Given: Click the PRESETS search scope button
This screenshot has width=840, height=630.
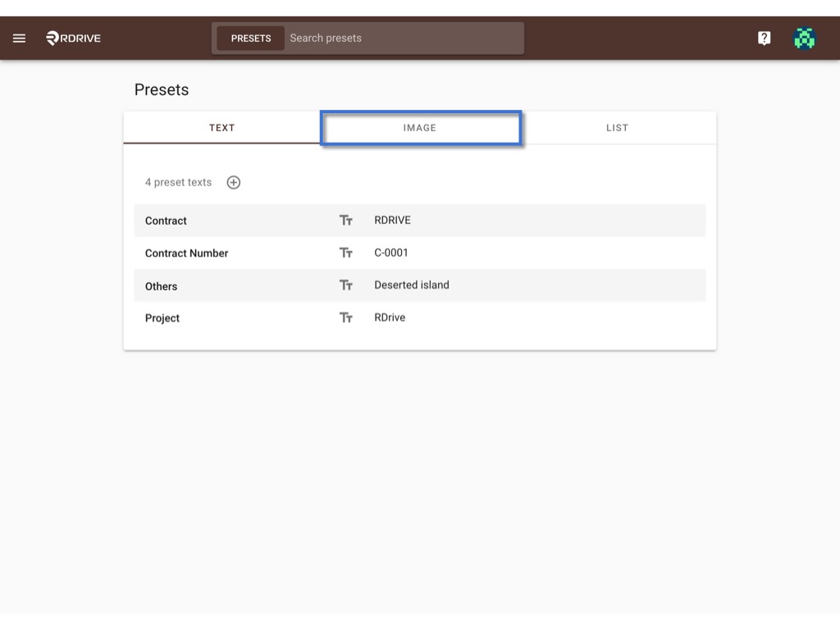Looking at the screenshot, I should point(251,38).
